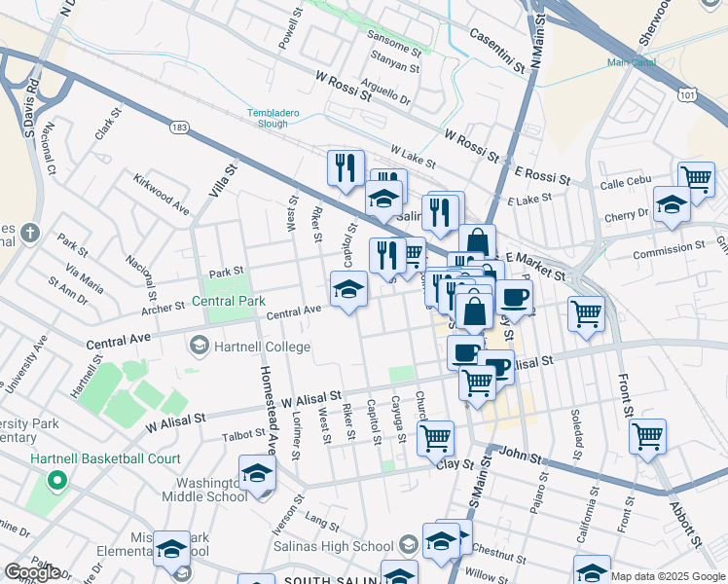Viewport: 728px width, 584px height.
Task: Click the Washington Middle School label
Action: (x=204, y=490)
